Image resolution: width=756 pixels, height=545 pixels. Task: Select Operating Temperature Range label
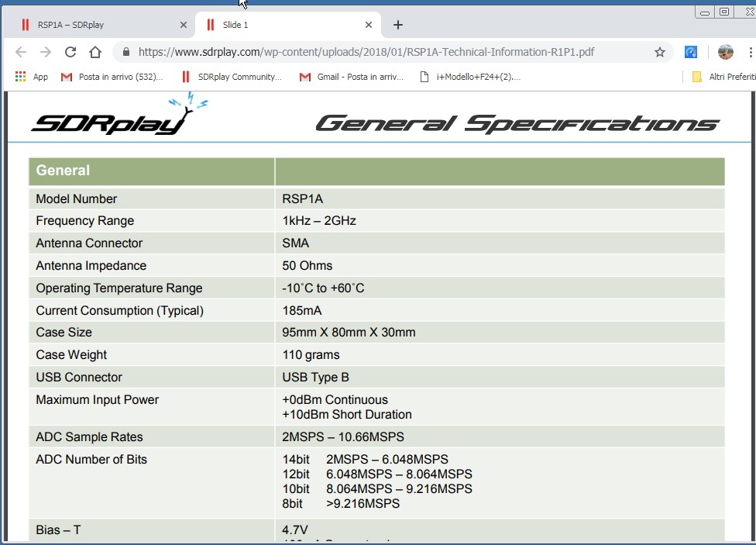(x=119, y=288)
